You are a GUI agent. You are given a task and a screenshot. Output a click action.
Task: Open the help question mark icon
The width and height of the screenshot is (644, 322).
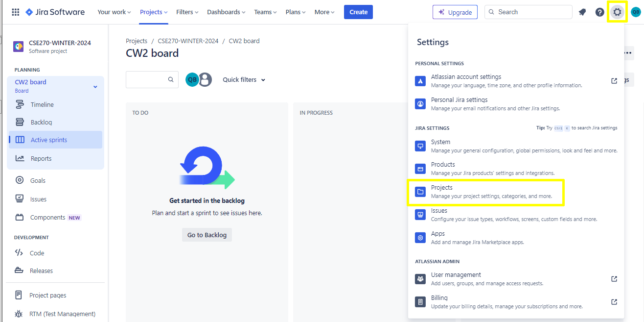[599, 12]
